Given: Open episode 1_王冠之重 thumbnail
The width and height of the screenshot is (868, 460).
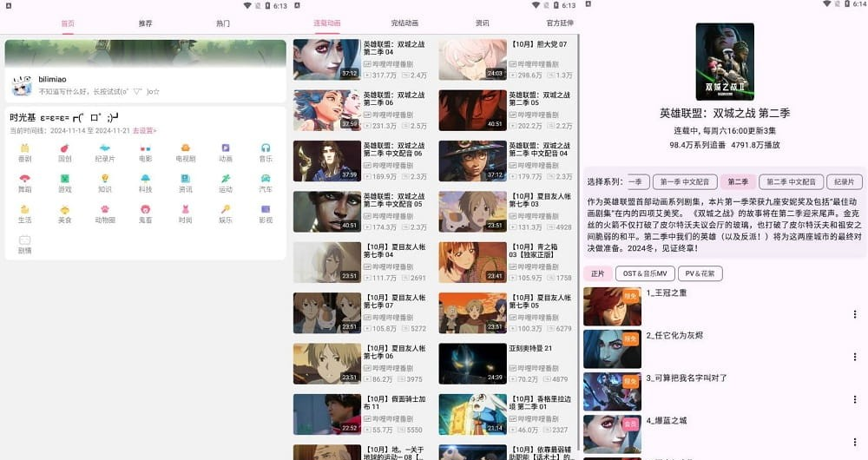Looking at the screenshot, I should click(612, 306).
